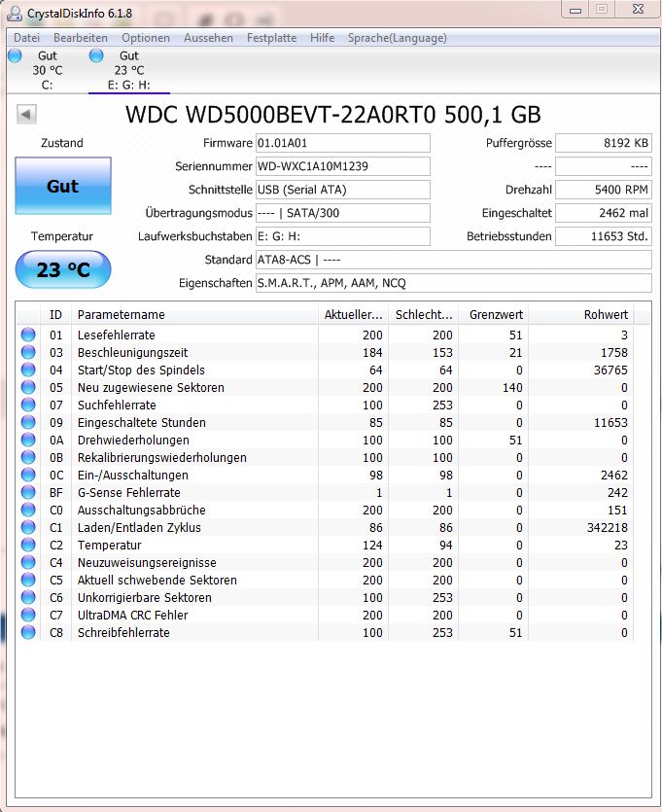
Task: Click the Puffergrösse value 8192 KB
Action: tap(604, 143)
